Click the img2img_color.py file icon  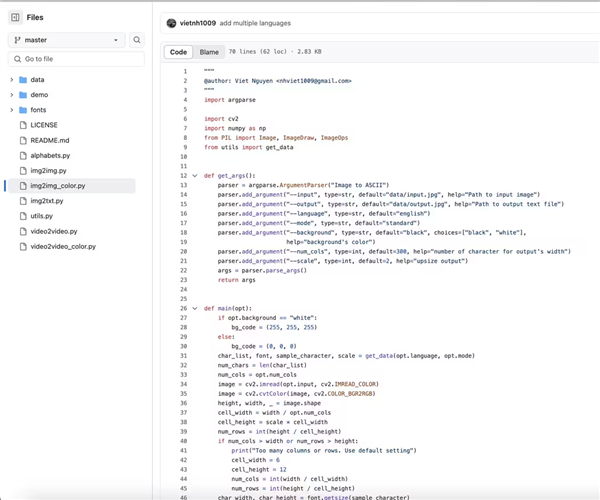click(23, 186)
